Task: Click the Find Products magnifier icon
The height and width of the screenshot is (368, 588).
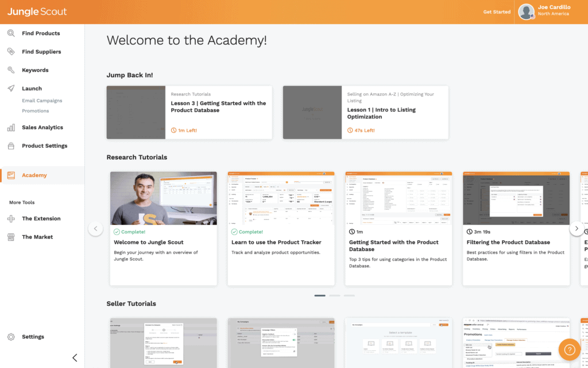Action: pyautogui.click(x=11, y=33)
